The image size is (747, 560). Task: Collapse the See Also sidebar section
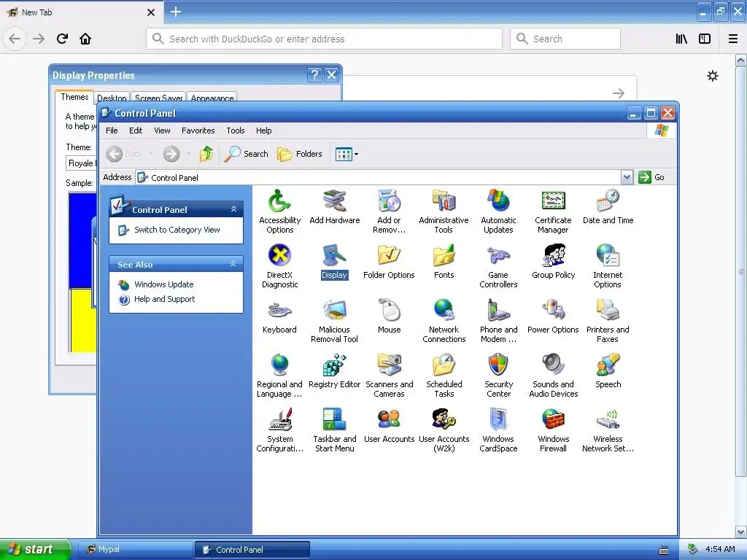tap(233, 264)
